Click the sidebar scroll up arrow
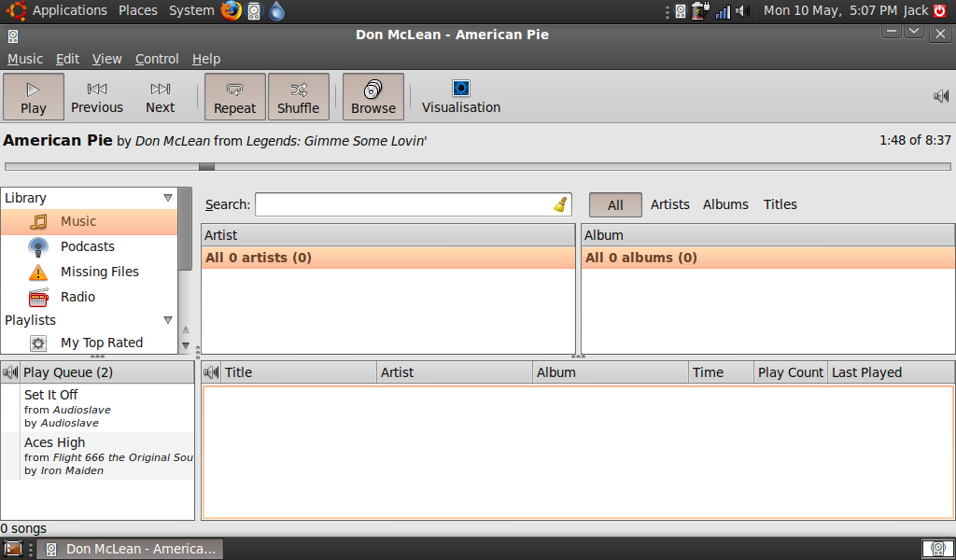Image resolution: width=956 pixels, height=560 pixels. [x=186, y=329]
